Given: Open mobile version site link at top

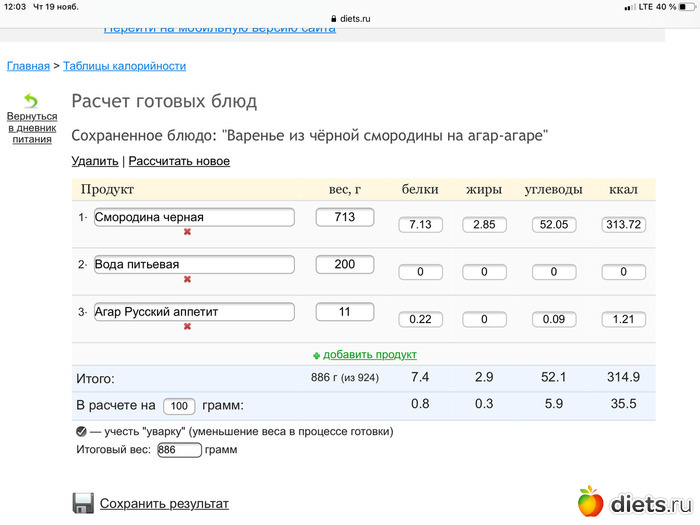Looking at the screenshot, I should coord(220,28).
